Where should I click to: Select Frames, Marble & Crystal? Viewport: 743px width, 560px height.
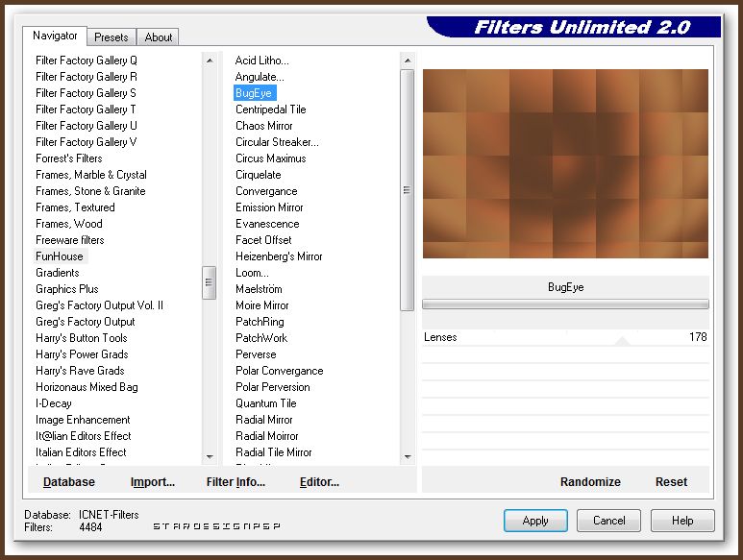click(x=91, y=175)
